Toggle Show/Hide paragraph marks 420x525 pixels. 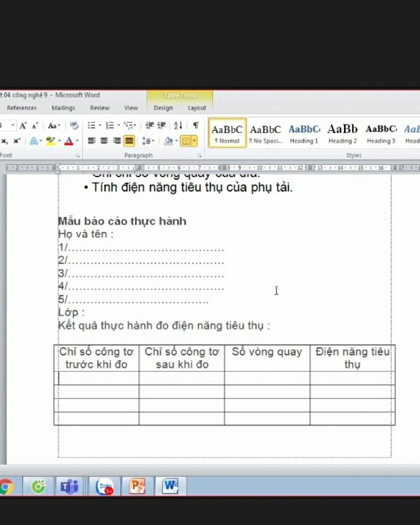coord(196,126)
